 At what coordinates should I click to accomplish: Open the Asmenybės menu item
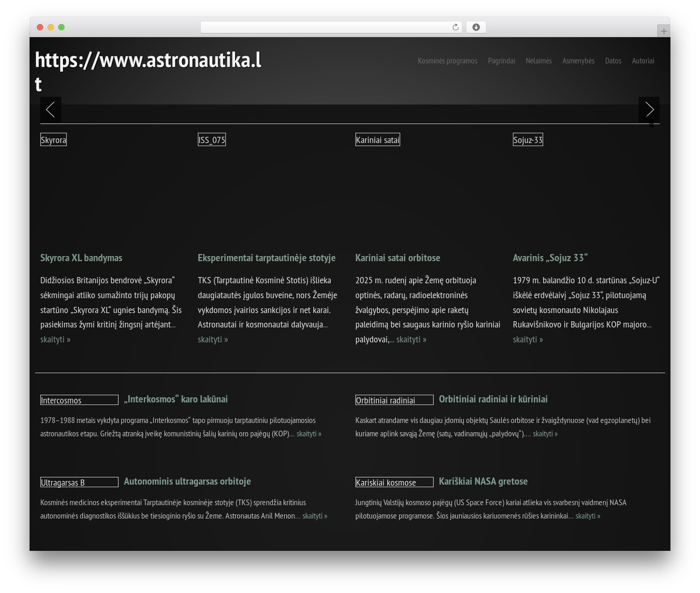(578, 61)
